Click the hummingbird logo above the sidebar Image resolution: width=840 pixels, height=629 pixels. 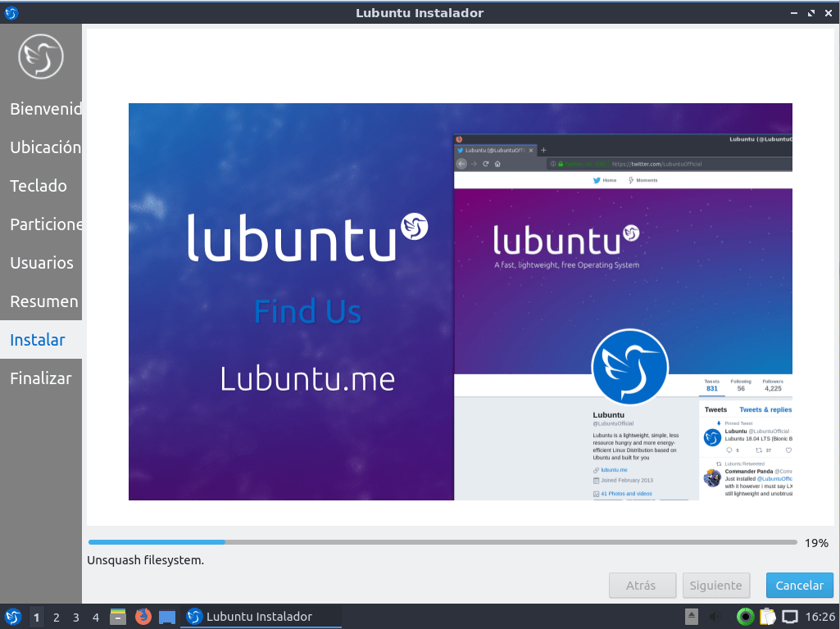40,56
